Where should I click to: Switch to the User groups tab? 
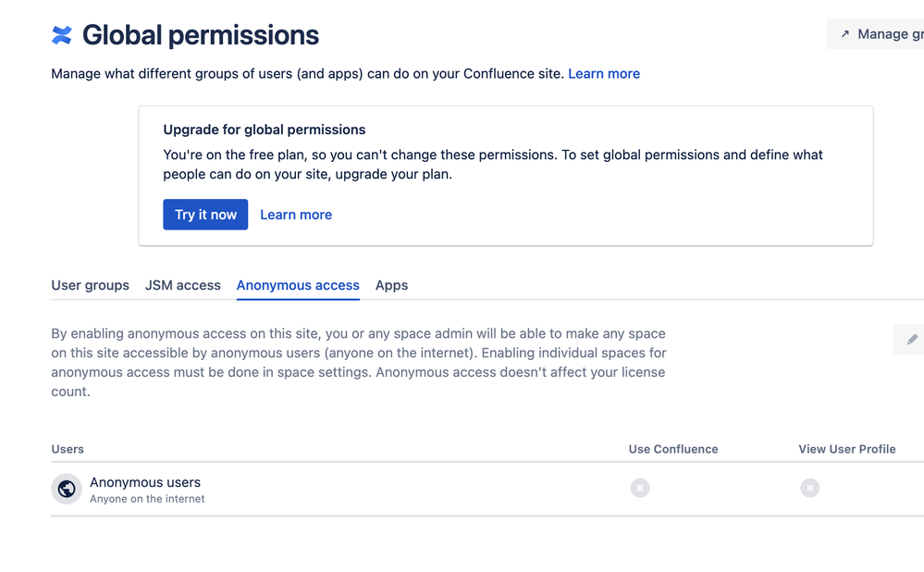click(90, 285)
